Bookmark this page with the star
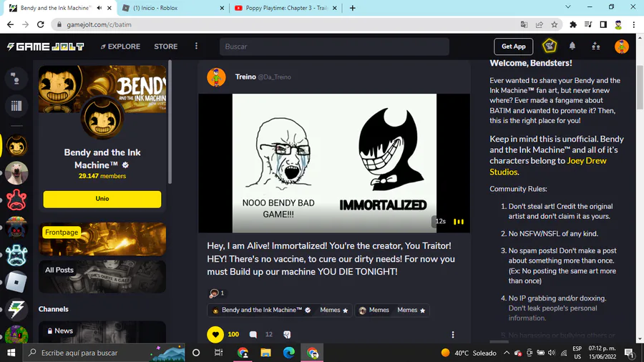644x362 pixels. (x=555, y=24)
